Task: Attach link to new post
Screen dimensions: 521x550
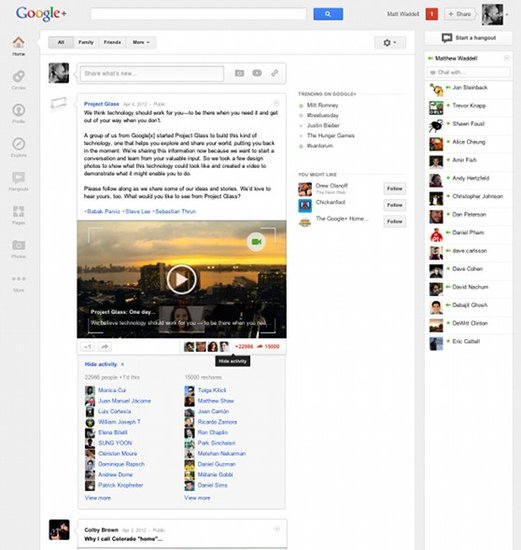Action: point(275,73)
